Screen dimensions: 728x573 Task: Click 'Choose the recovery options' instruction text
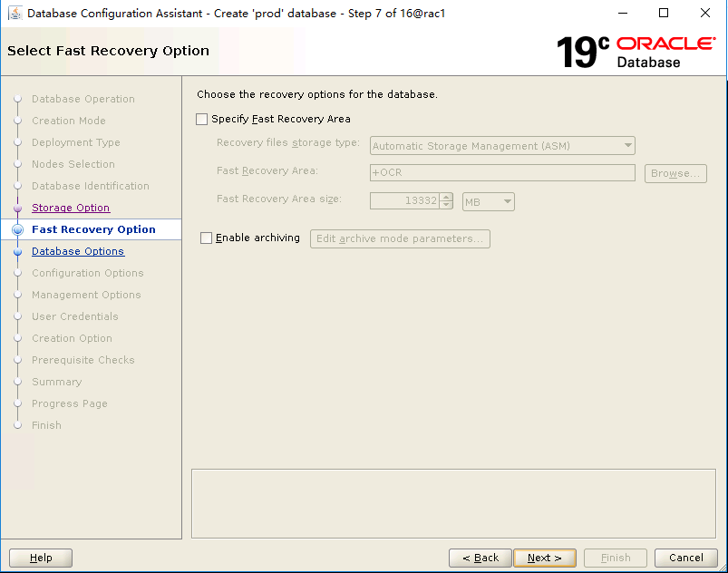(317, 94)
